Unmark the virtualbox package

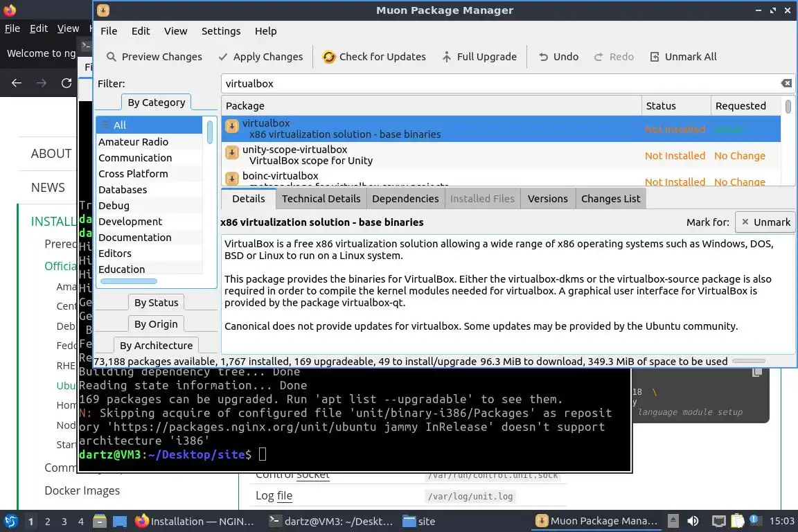point(765,222)
